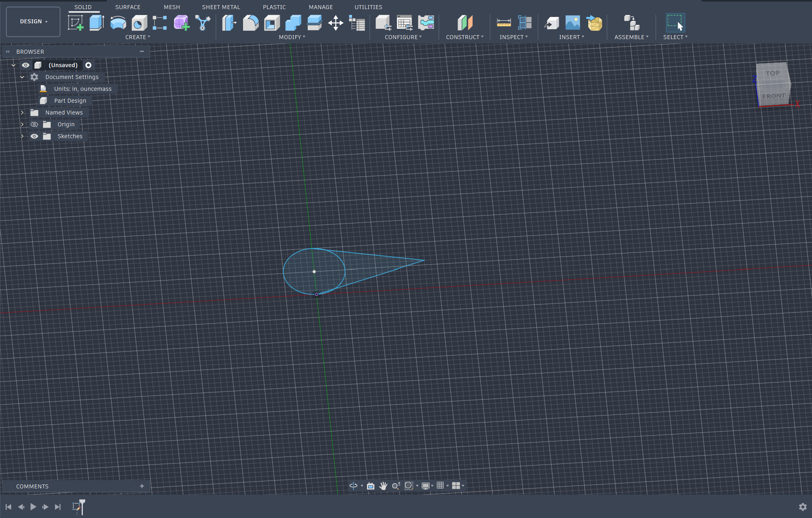Viewport: 812px width, 518px height.
Task: Select the Fillet tool
Action: point(251,23)
